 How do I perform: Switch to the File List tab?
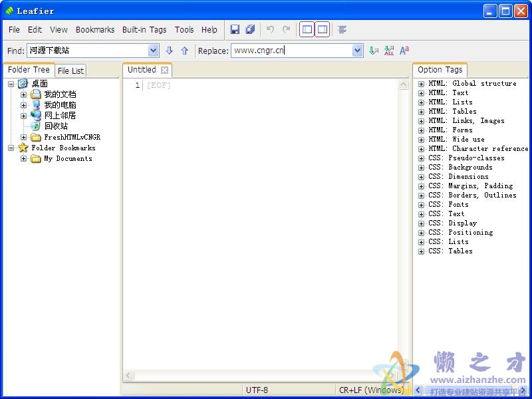coord(70,70)
